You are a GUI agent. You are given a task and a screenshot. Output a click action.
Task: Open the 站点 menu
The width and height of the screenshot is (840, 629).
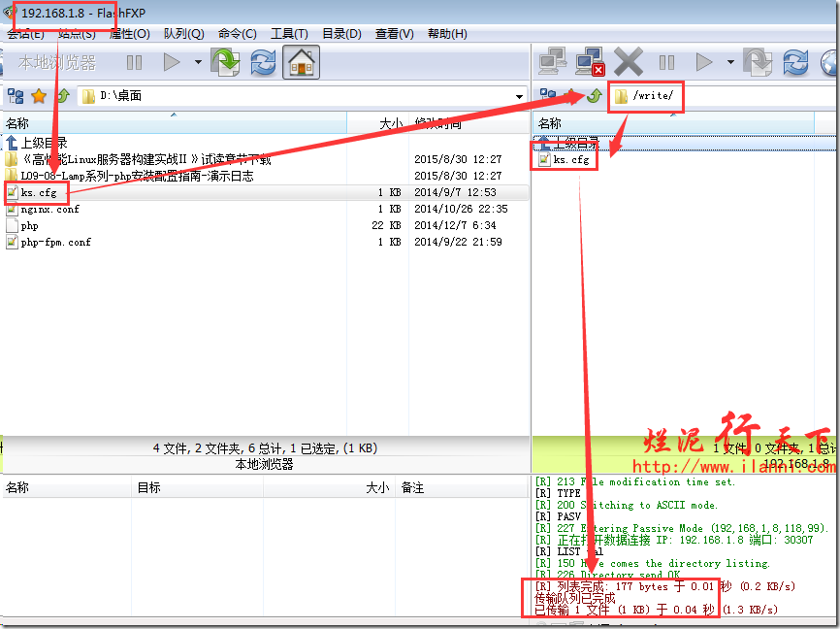77,34
